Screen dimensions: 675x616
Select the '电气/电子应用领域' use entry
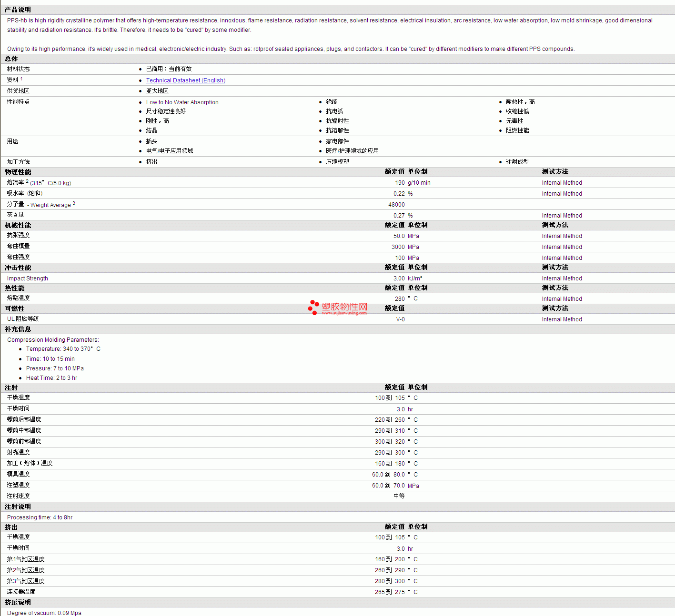click(x=170, y=151)
